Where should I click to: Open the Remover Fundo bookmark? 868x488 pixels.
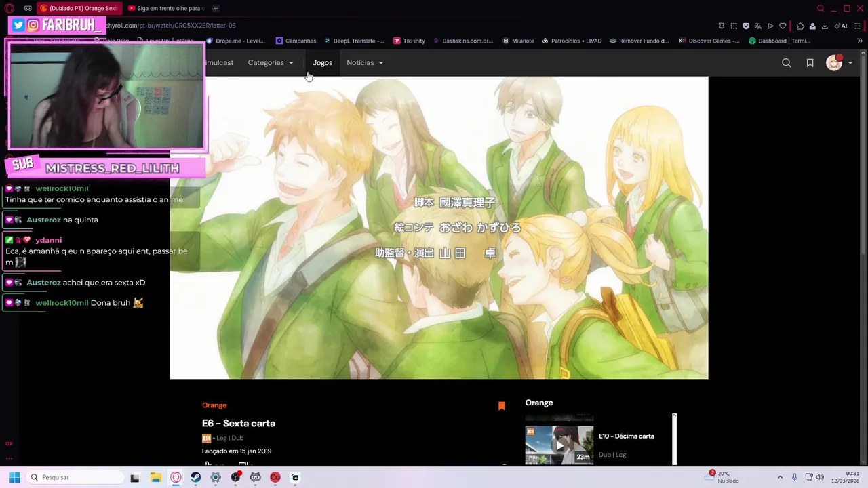pos(639,41)
